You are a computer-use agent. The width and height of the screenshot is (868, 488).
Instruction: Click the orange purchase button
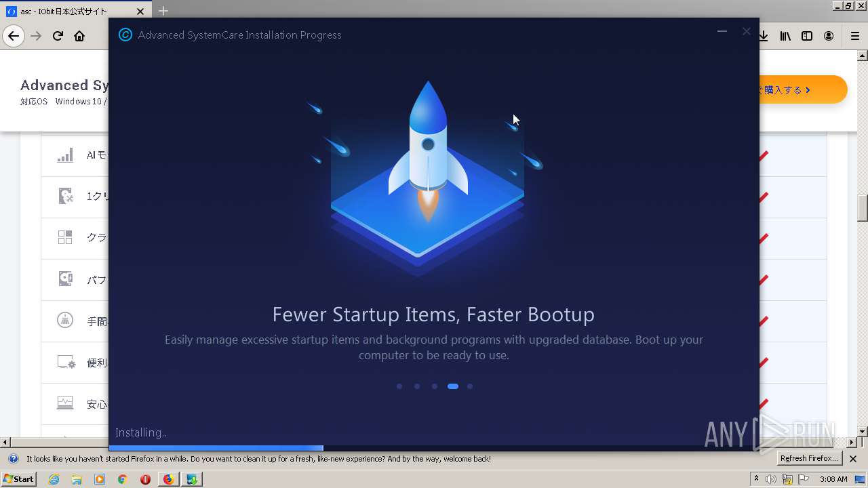(803, 89)
